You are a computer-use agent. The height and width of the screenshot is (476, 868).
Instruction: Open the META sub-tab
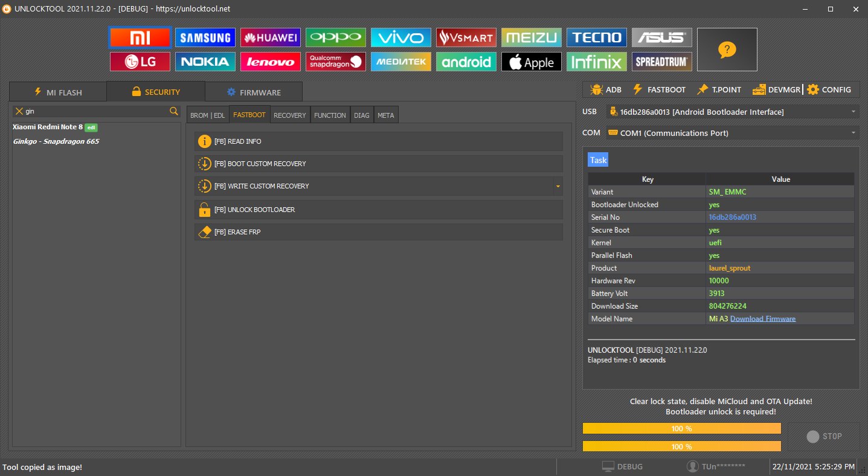pyautogui.click(x=386, y=115)
